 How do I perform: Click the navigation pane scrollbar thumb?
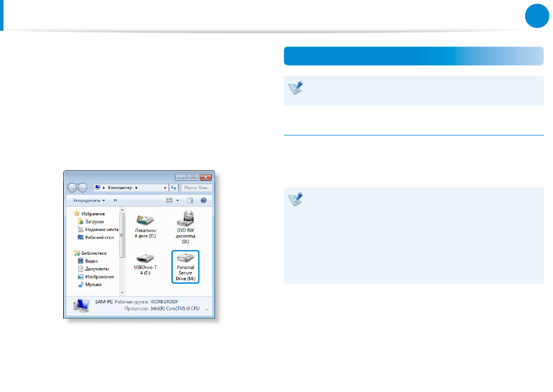coord(122,235)
